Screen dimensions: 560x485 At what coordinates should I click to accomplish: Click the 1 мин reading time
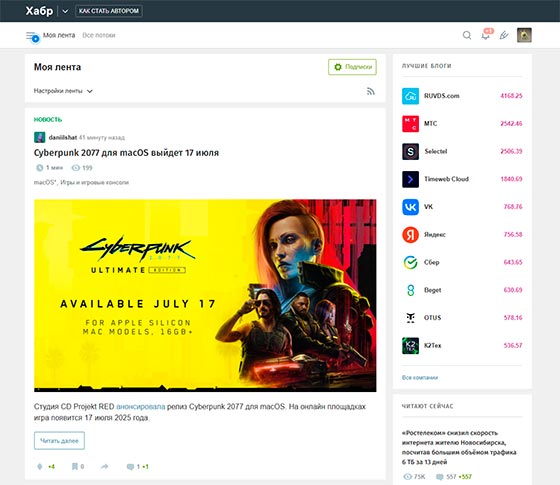[x=50, y=168]
